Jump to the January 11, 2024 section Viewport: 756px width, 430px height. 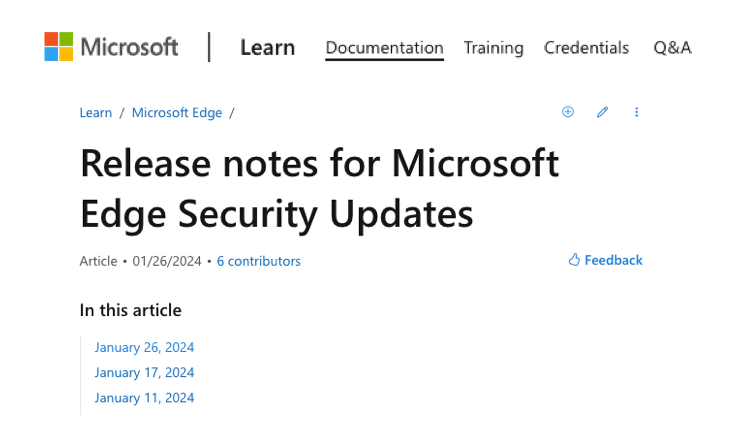pyautogui.click(x=144, y=397)
